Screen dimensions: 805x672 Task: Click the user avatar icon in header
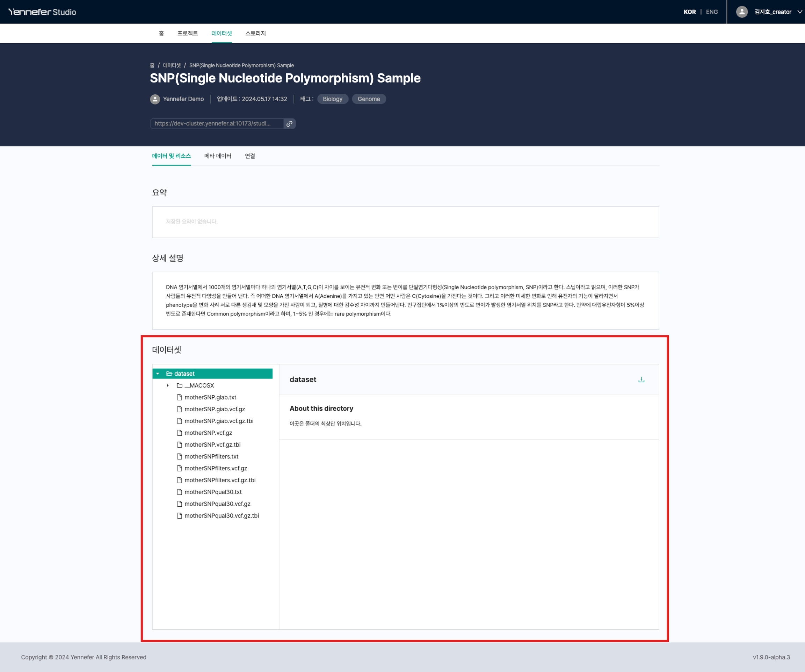pyautogui.click(x=742, y=12)
